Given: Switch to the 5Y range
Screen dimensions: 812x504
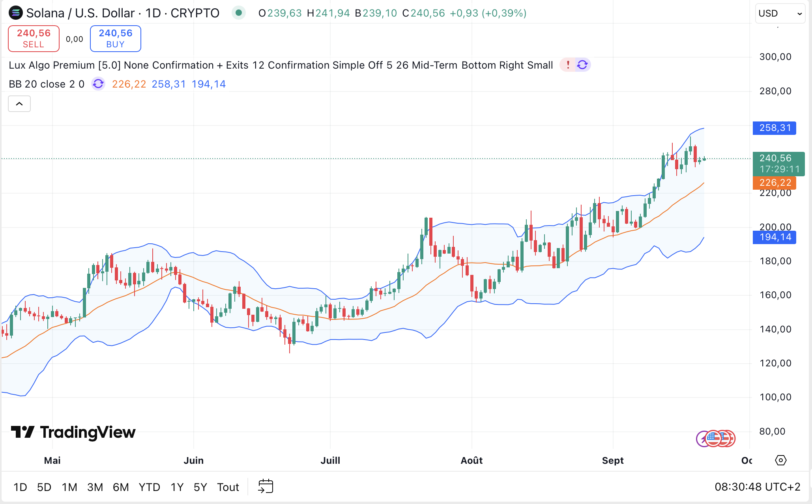Looking at the screenshot, I should point(200,487).
